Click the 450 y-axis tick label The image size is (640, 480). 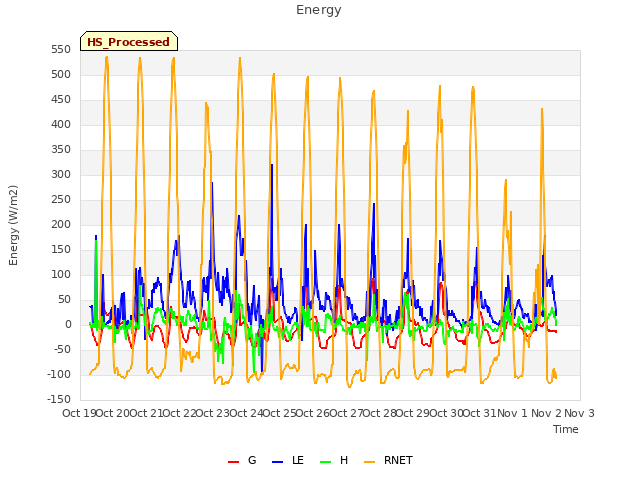[61, 100]
